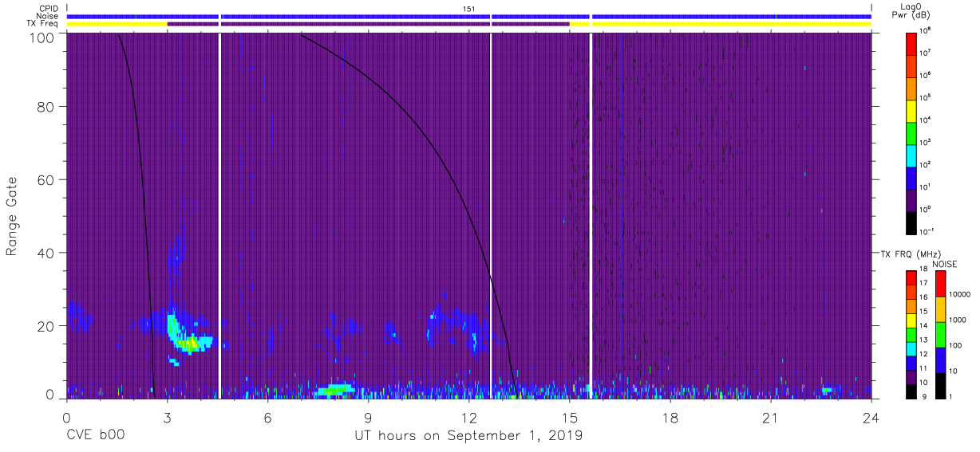Click the 10000 label on NOISE legend
Viewport: 980px width, 452px height.
[960, 293]
